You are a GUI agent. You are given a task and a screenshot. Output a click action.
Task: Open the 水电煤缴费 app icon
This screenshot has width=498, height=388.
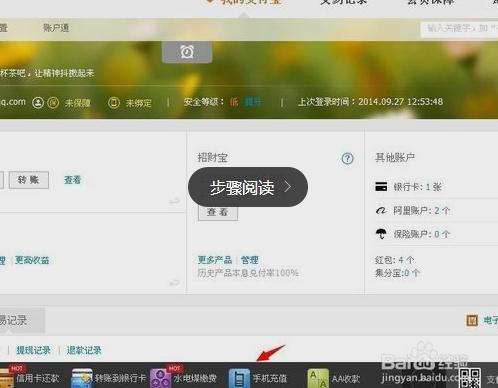click(161, 378)
